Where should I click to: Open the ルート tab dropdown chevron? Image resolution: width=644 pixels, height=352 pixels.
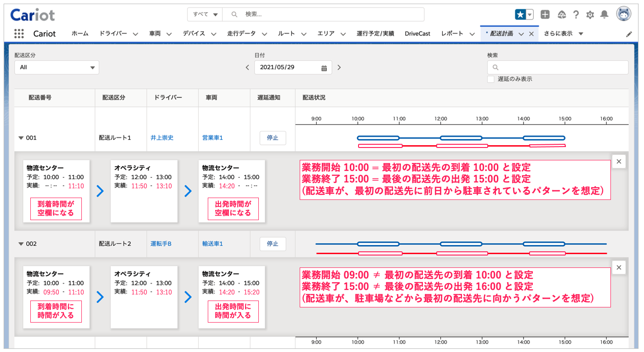(x=304, y=34)
